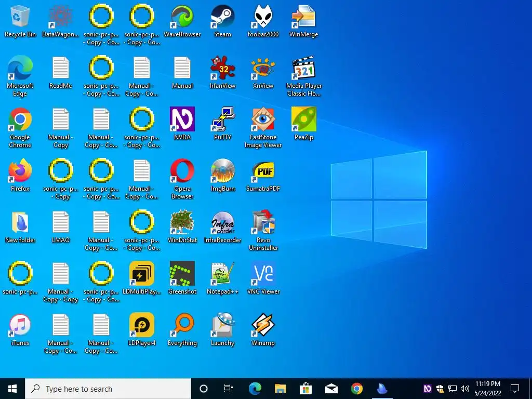Open Microsoft Store from the taskbar
This screenshot has width=532, height=399.
pos(305,389)
